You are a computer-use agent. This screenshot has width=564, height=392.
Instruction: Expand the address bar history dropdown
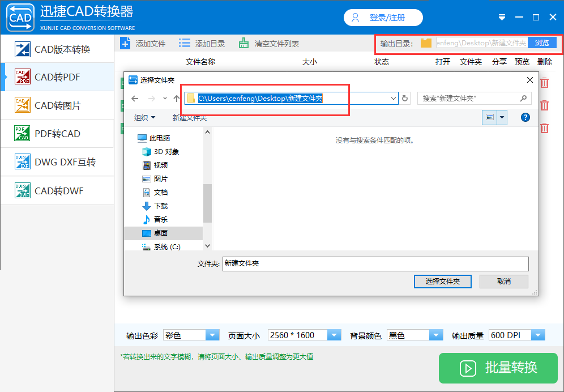393,98
